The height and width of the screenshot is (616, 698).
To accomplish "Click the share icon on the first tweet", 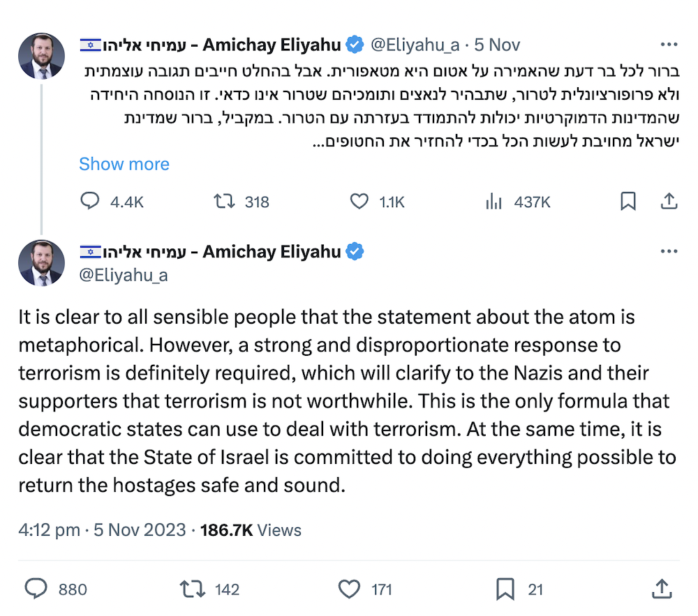I will point(669,201).
